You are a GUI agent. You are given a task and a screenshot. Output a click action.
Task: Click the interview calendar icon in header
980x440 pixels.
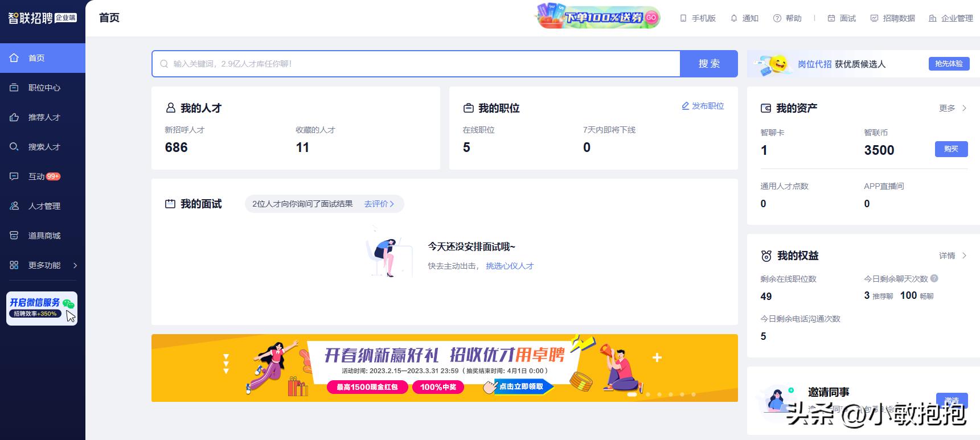(831, 18)
